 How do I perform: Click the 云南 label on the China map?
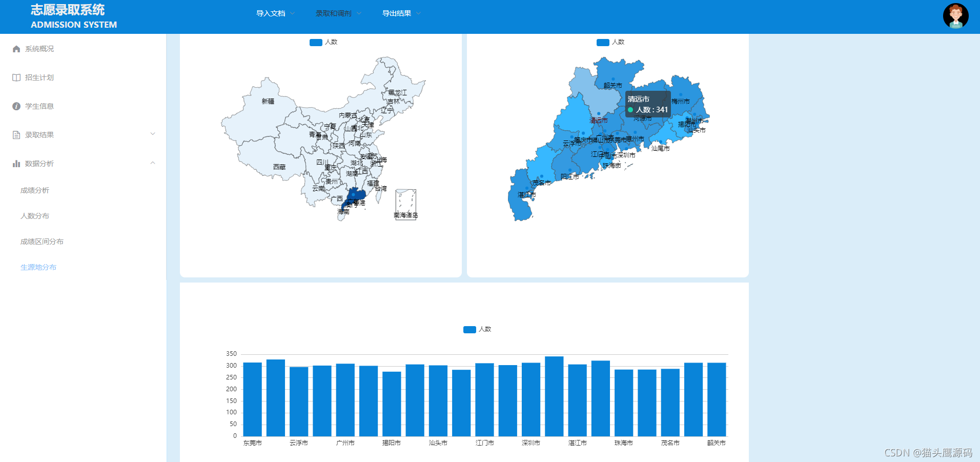click(318, 189)
